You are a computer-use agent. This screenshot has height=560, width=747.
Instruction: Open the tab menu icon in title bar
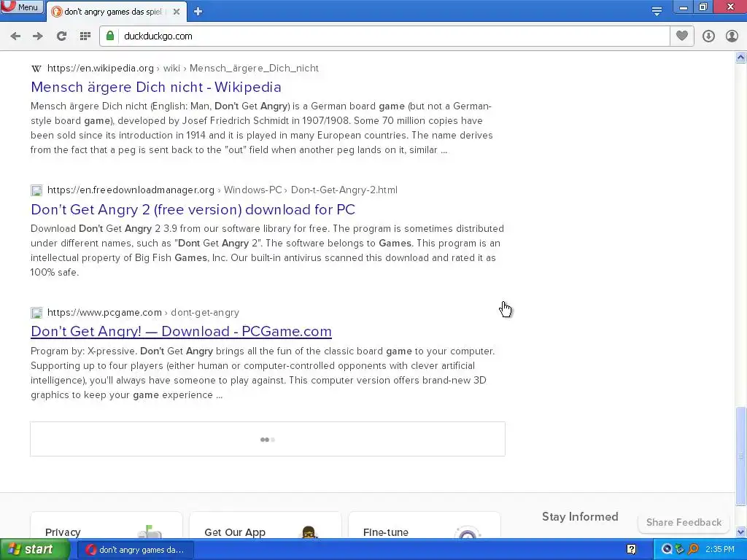(657, 12)
